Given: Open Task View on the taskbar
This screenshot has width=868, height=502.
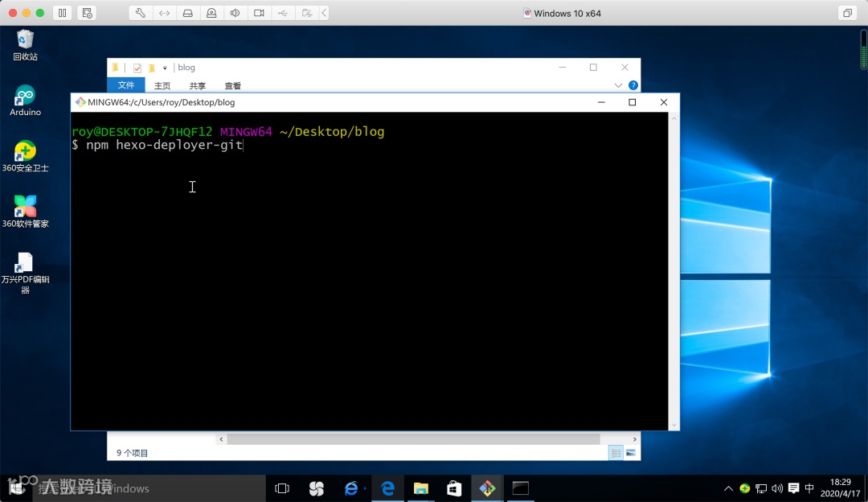Looking at the screenshot, I should pyautogui.click(x=282, y=488).
